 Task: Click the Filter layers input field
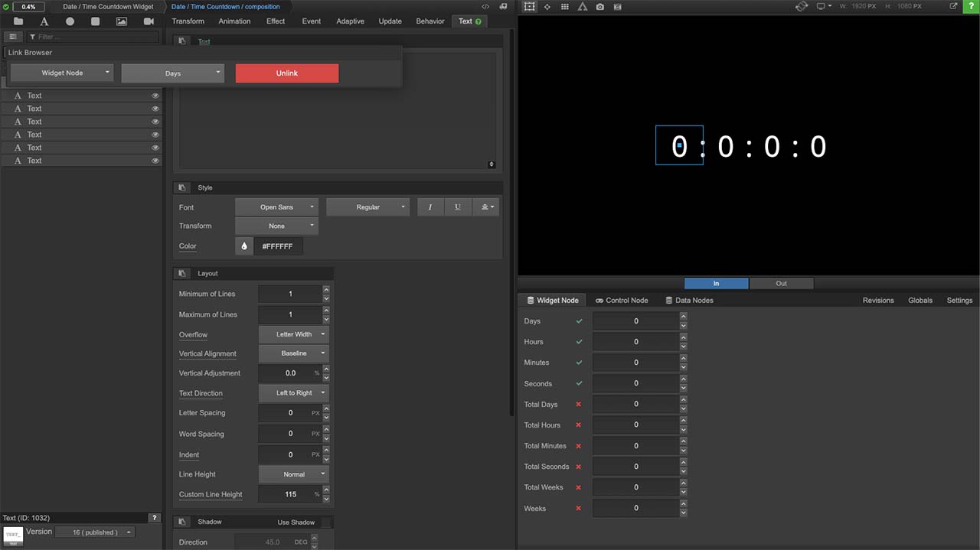tap(93, 37)
